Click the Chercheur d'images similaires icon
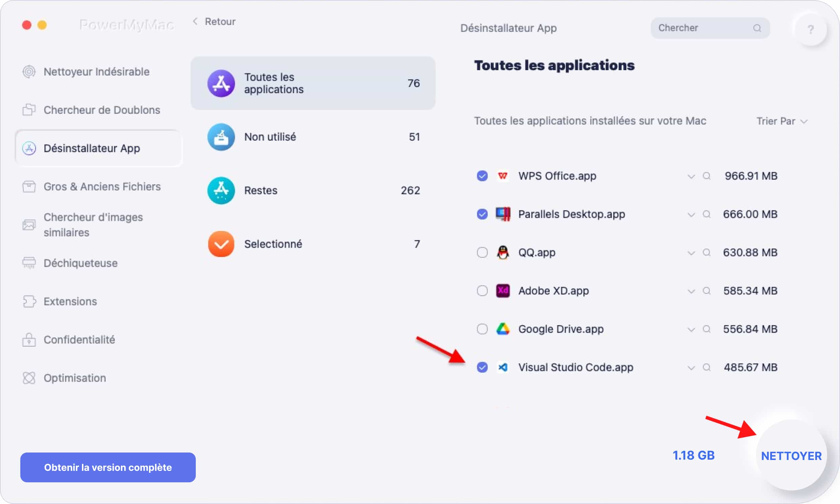 pos(29,225)
